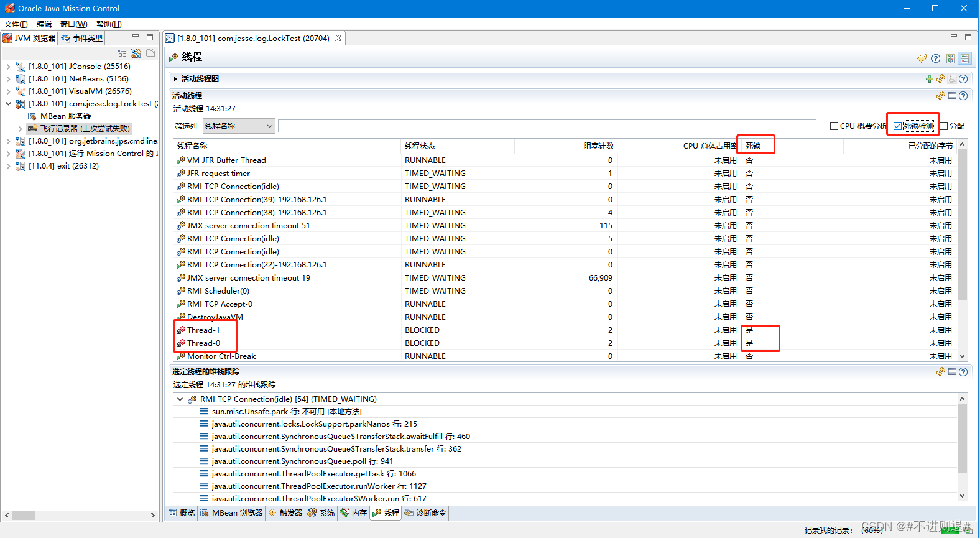Select the Thread-1 row in thread table
The height and width of the screenshot is (538, 980).
pos(565,330)
